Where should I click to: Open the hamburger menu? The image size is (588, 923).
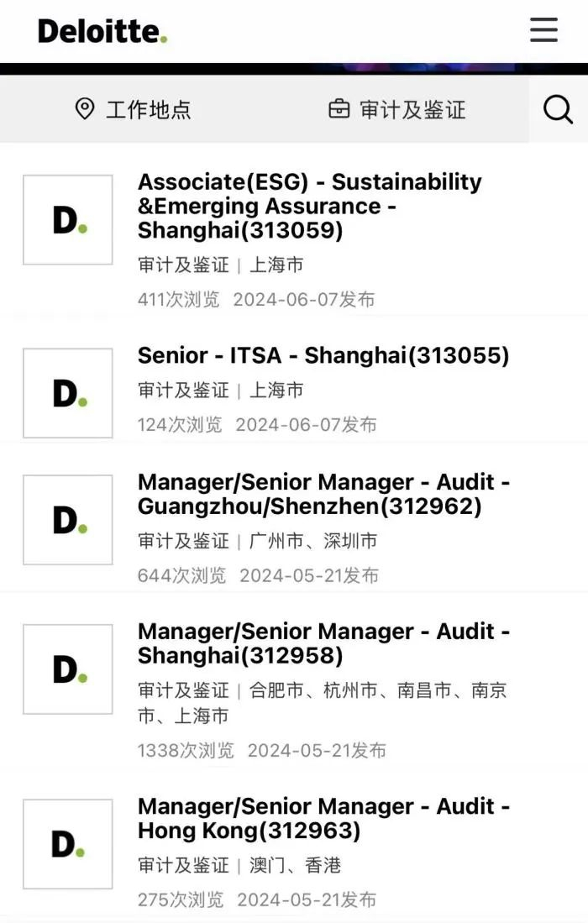pos(543,30)
